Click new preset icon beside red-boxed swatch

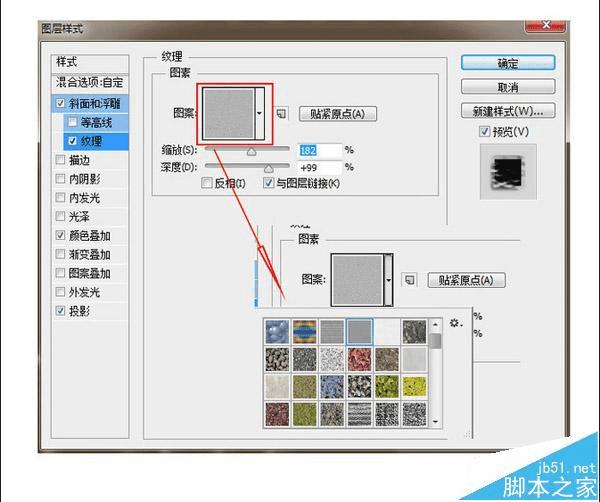tap(282, 114)
